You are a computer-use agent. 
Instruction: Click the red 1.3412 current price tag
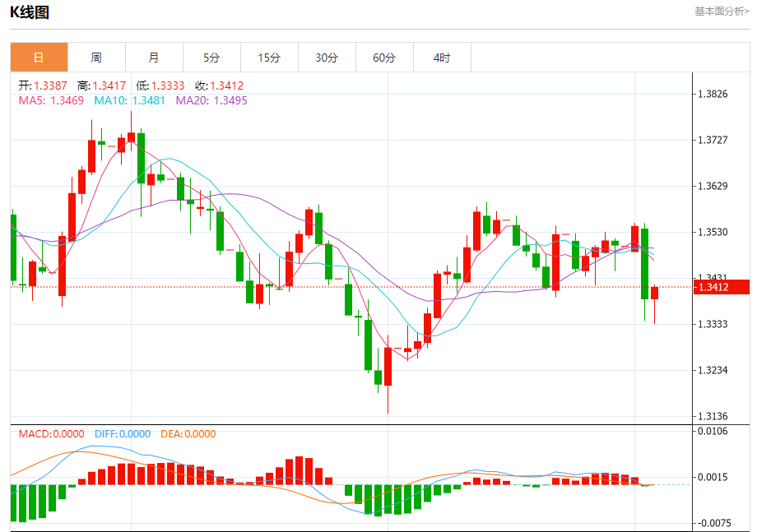click(x=722, y=287)
